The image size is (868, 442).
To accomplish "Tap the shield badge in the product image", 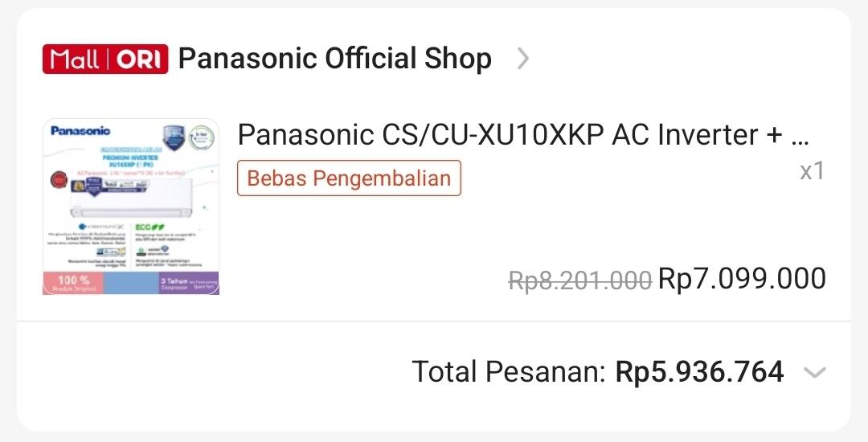I will pos(174,136).
